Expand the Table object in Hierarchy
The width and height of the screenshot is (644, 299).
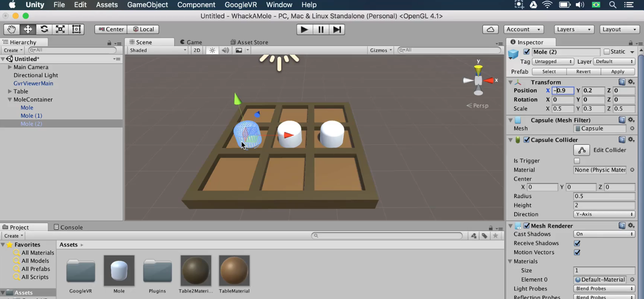(10, 91)
